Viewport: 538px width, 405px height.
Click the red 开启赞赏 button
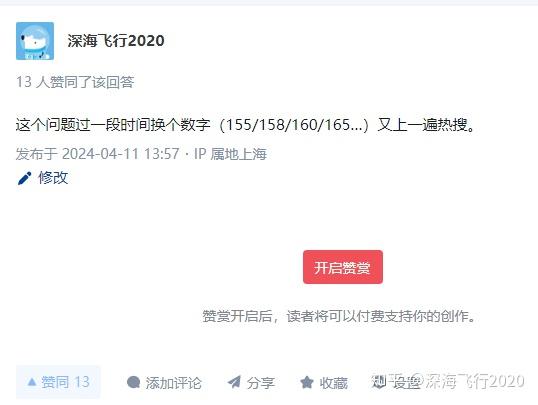(343, 267)
